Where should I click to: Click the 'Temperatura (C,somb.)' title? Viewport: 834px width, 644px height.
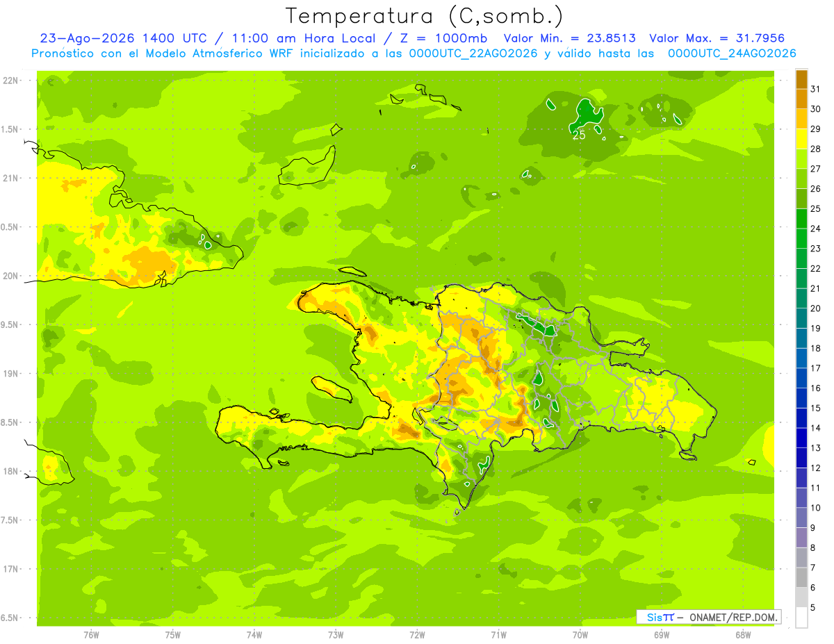[x=424, y=16]
